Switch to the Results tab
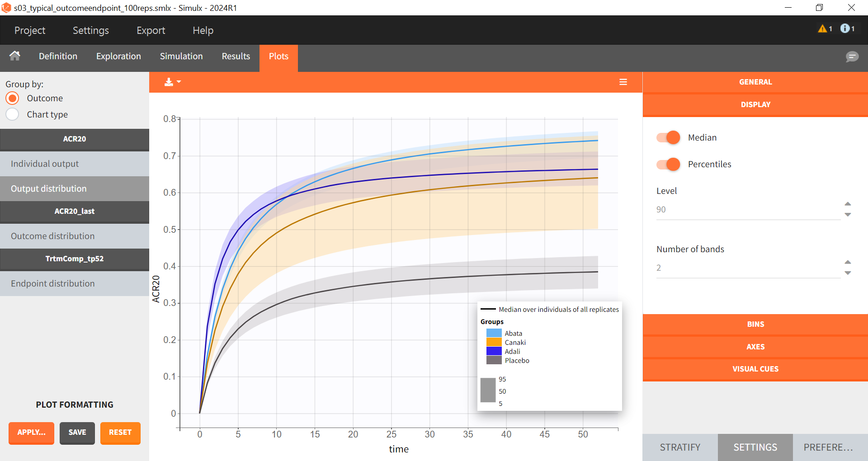 tap(236, 56)
